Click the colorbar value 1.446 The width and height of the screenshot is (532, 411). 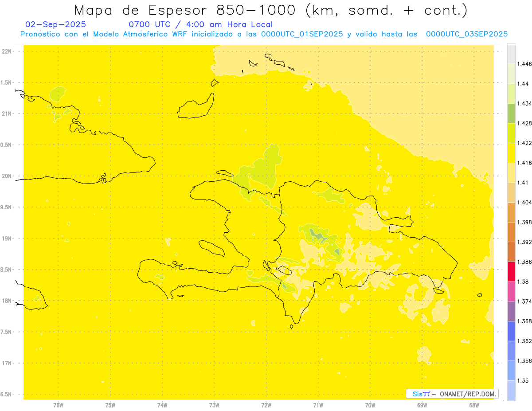click(x=524, y=64)
